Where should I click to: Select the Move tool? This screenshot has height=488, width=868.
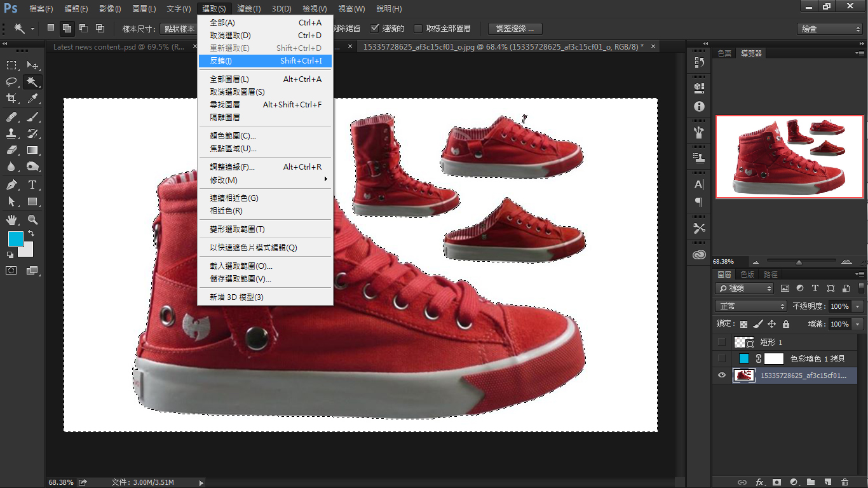click(32, 65)
